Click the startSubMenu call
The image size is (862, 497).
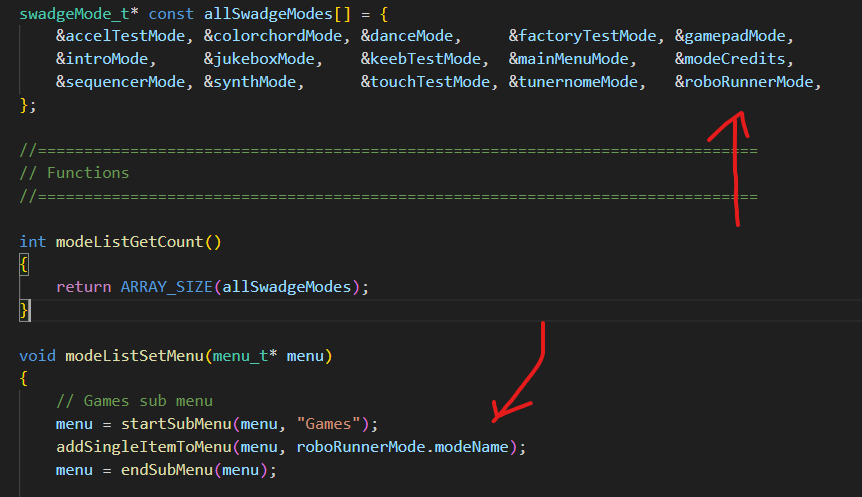176,424
